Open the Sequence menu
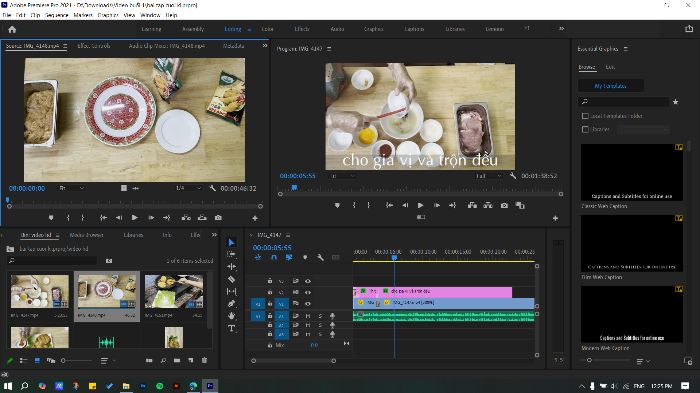Viewport: 700px width, 393px height. (x=56, y=15)
